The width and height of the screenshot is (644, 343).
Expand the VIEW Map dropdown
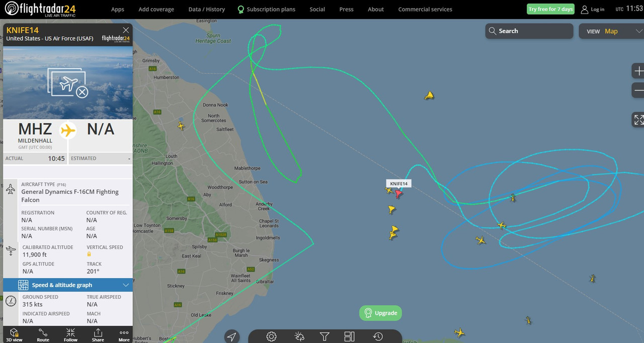point(611,31)
